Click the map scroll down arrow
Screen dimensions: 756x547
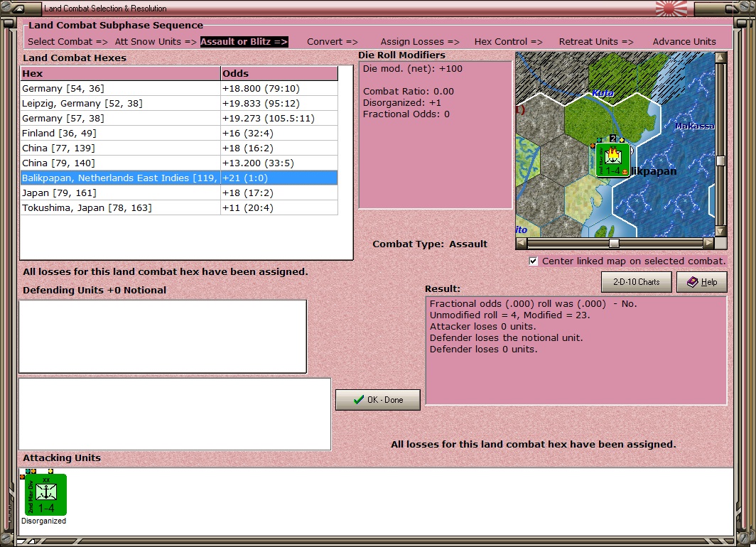click(720, 231)
